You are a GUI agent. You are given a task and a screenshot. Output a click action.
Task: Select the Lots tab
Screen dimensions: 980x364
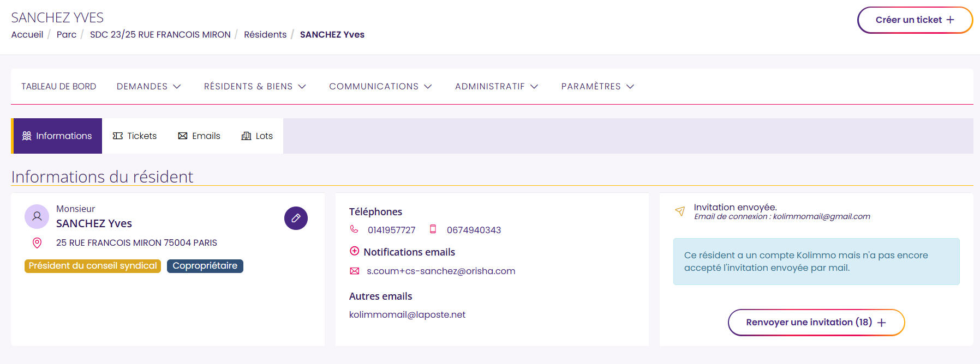pyautogui.click(x=257, y=136)
